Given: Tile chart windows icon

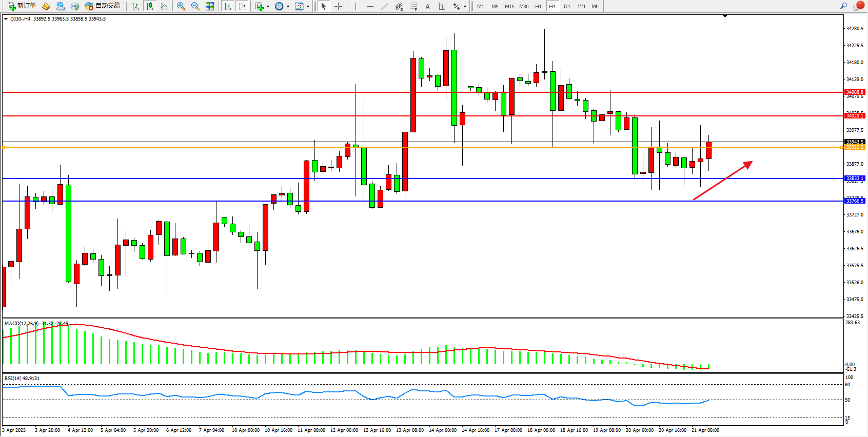Looking at the screenshot, I should [x=210, y=6].
